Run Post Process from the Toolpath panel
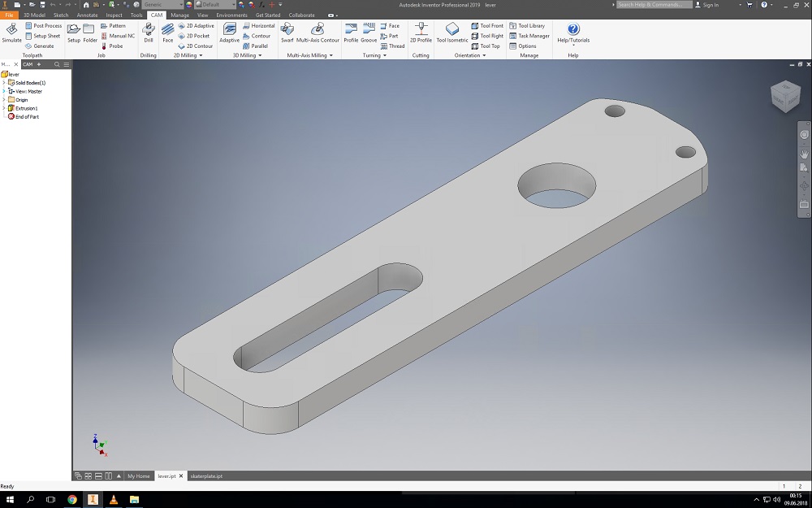 [x=44, y=25]
